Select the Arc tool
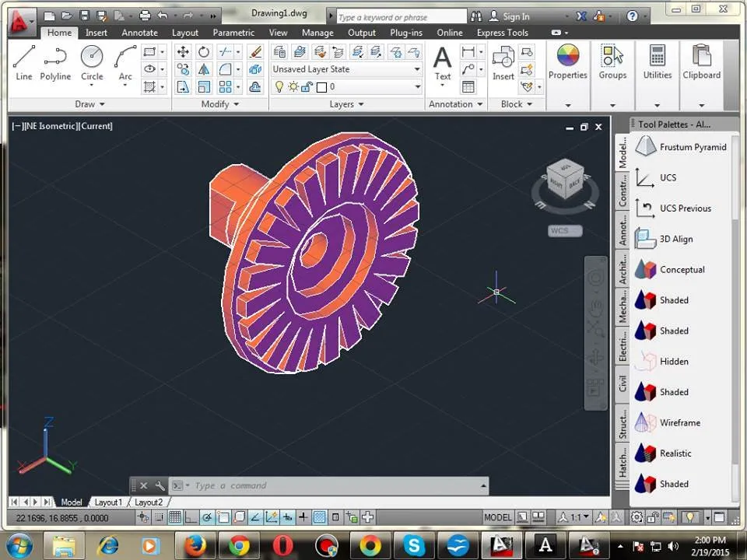The image size is (747, 560). tap(125, 62)
